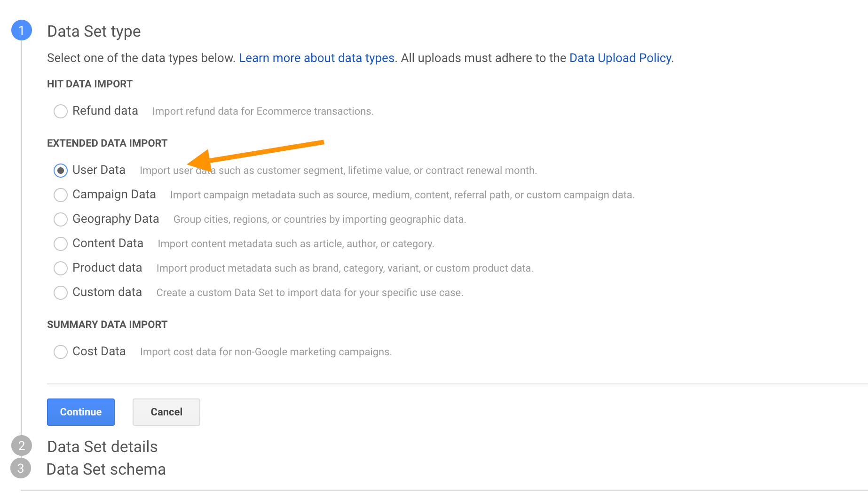
Task: Click the step 2 circle icon
Action: click(x=21, y=446)
